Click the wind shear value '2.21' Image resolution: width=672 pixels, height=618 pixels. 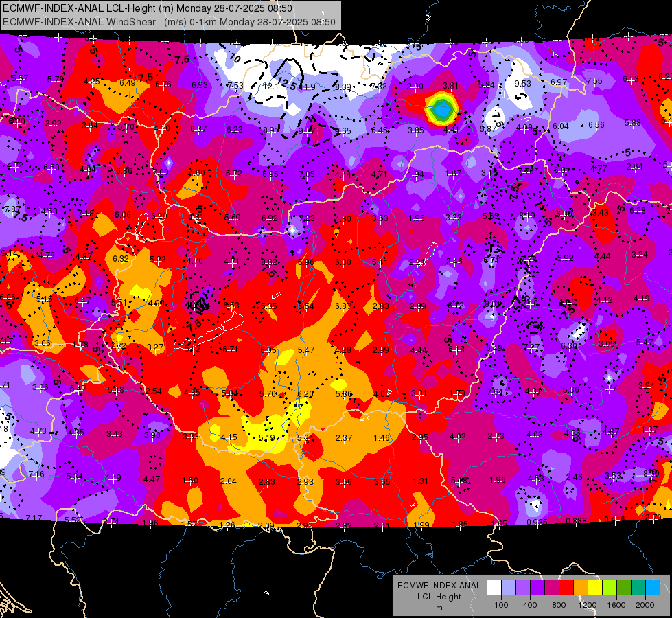click(x=417, y=262)
